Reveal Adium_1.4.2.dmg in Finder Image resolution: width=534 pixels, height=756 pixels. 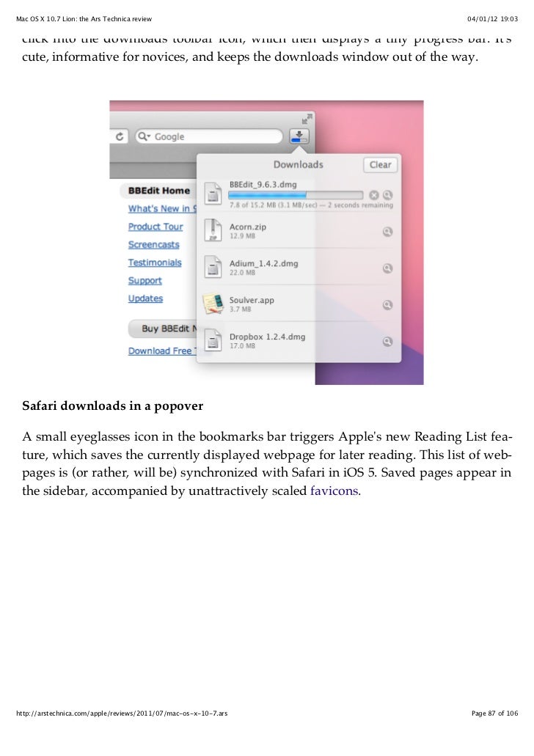(x=387, y=268)
